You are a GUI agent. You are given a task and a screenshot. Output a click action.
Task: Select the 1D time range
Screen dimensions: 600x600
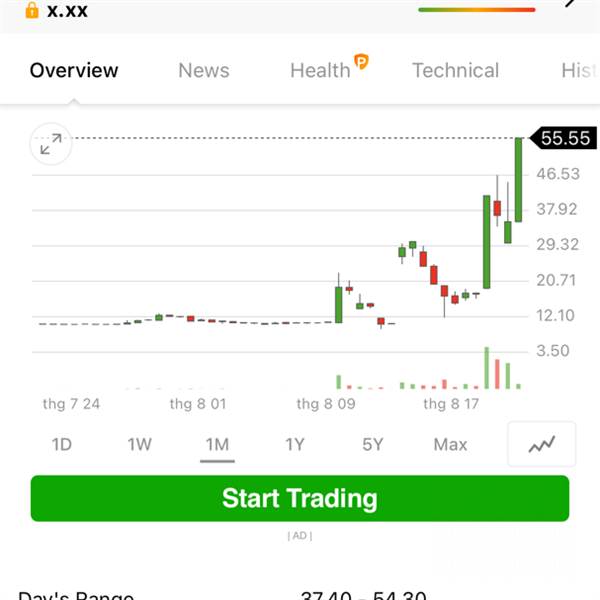(x=62, y=445)
